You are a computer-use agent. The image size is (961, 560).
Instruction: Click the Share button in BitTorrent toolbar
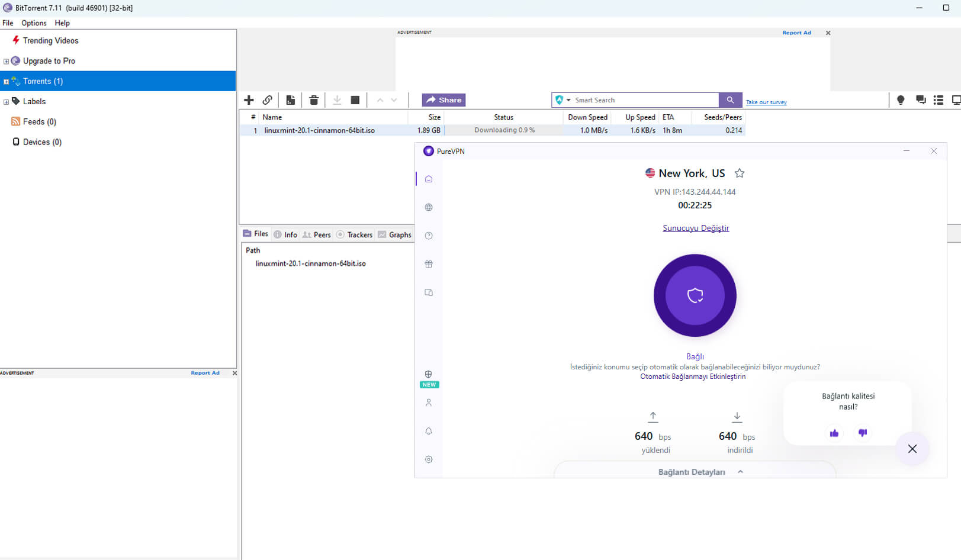(443, 100)
